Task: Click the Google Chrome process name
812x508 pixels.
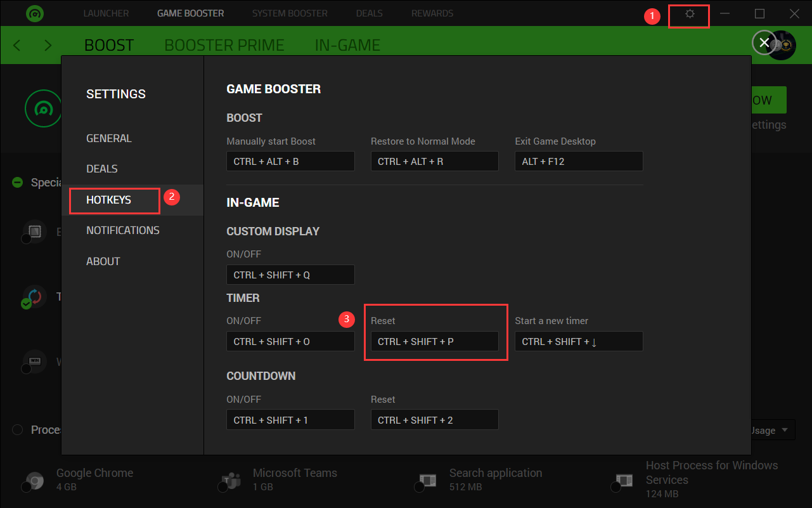Action: click(94, 473)
